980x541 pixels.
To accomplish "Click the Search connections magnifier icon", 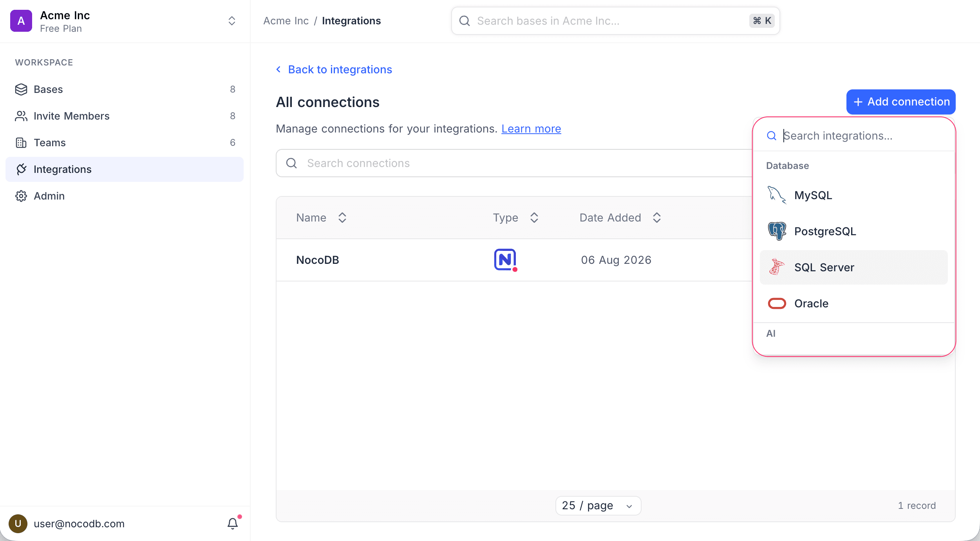I will pos(291,163).
